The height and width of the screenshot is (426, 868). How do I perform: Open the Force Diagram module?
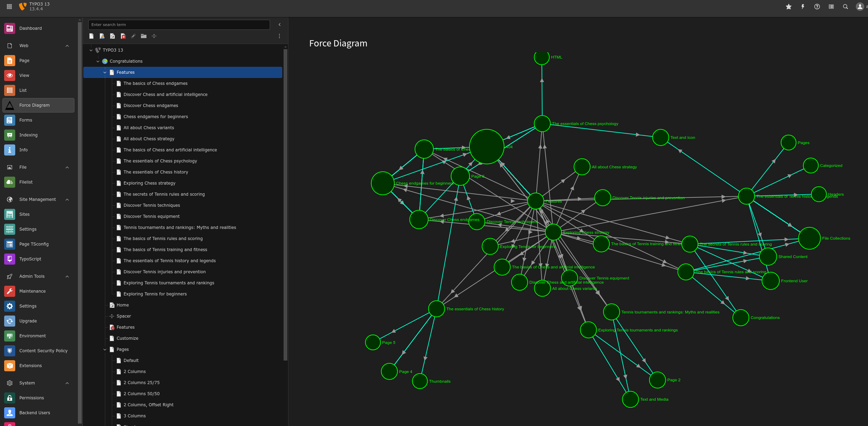[x=34, y=105]
